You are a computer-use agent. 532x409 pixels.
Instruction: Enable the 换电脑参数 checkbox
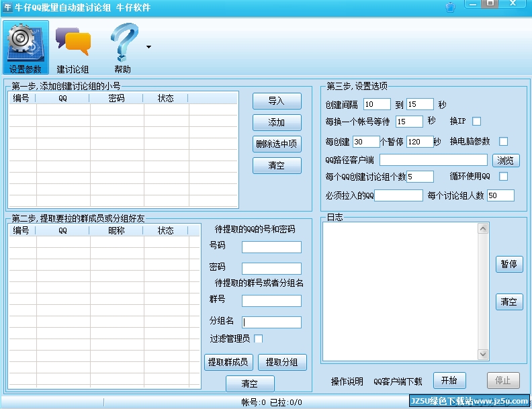504,142
